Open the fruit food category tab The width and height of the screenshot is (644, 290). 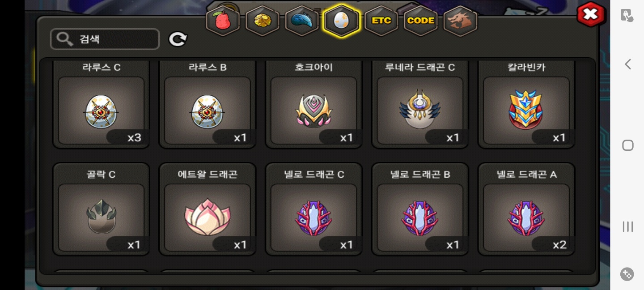(x=223, y=21)
